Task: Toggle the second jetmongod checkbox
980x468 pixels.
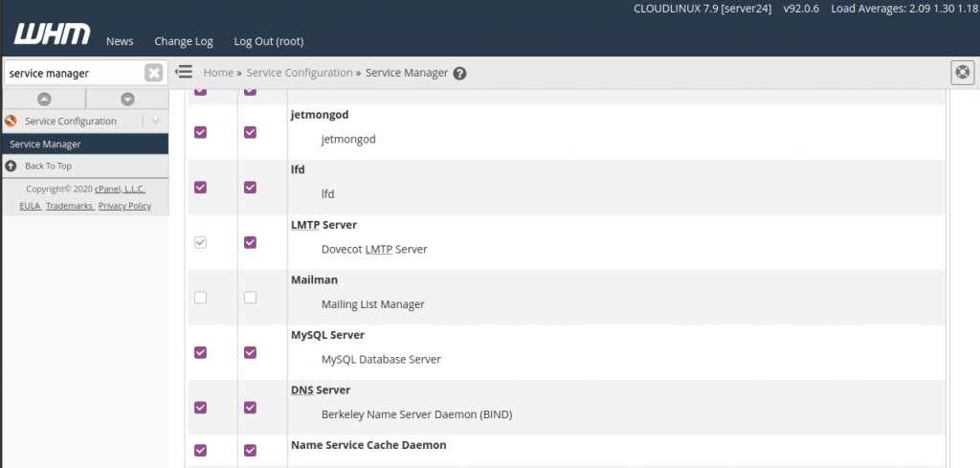Action: tap(250, 132)
